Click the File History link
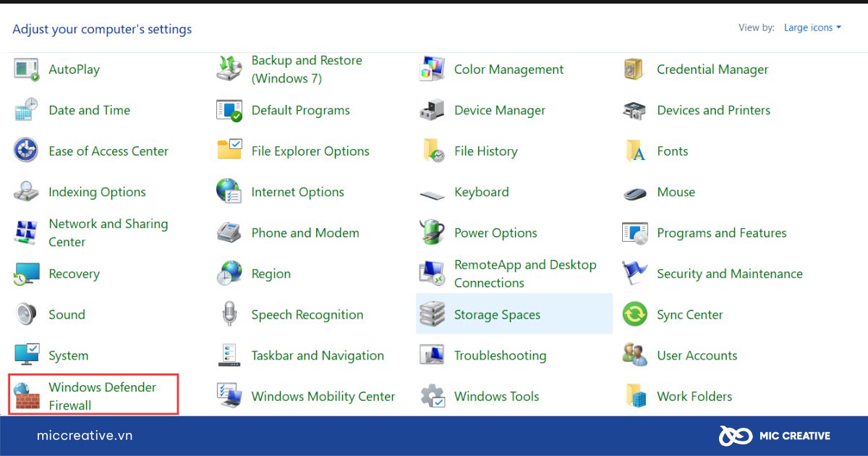 pyautogui.click(x=485, y=151)
